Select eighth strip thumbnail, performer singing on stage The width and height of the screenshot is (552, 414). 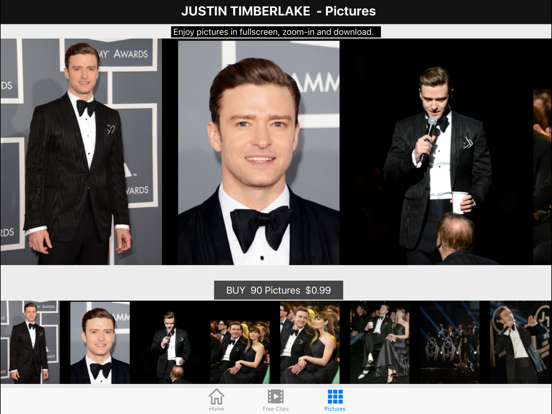pyautogui.click(x=520, y=342)
